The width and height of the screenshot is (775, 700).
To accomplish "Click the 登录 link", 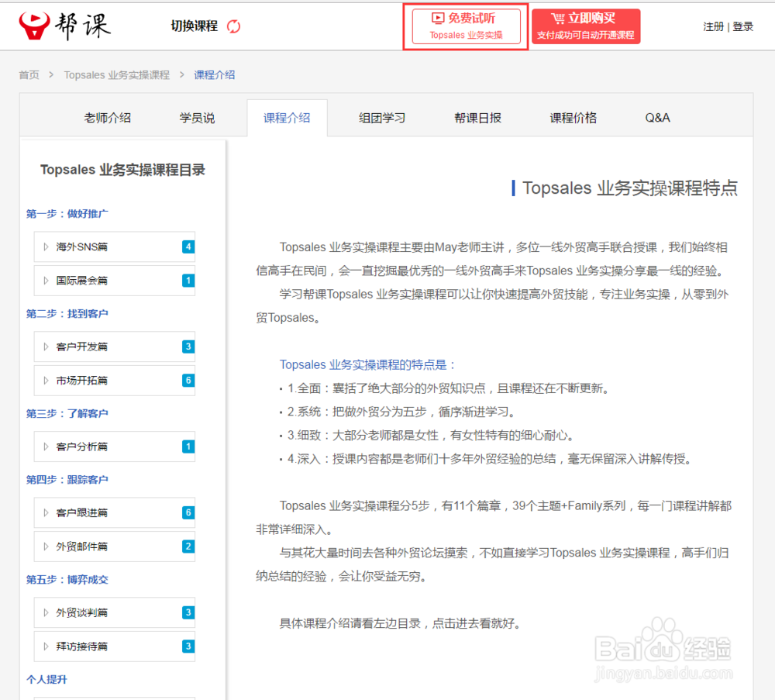I will coord(743,26).
